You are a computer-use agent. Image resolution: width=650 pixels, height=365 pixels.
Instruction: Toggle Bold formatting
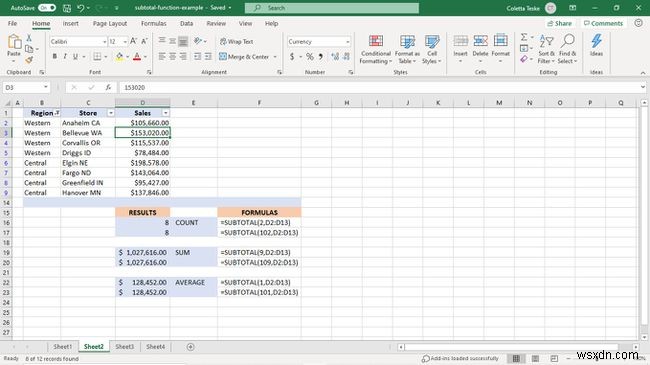(54, 56)
